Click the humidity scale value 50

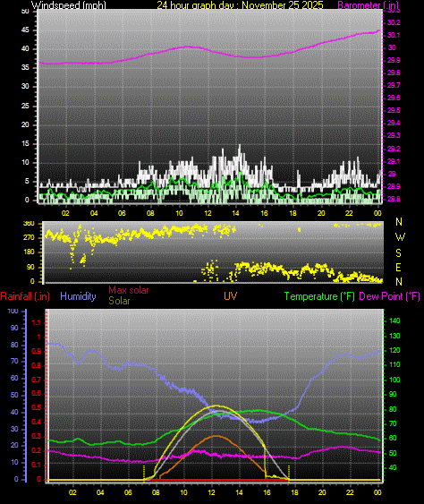[14, 395]
